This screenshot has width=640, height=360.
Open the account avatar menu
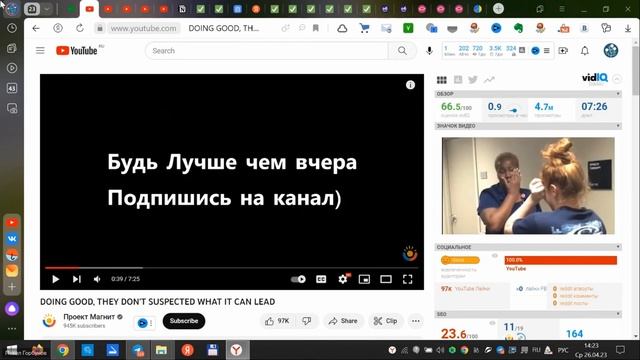coord(611,51)
